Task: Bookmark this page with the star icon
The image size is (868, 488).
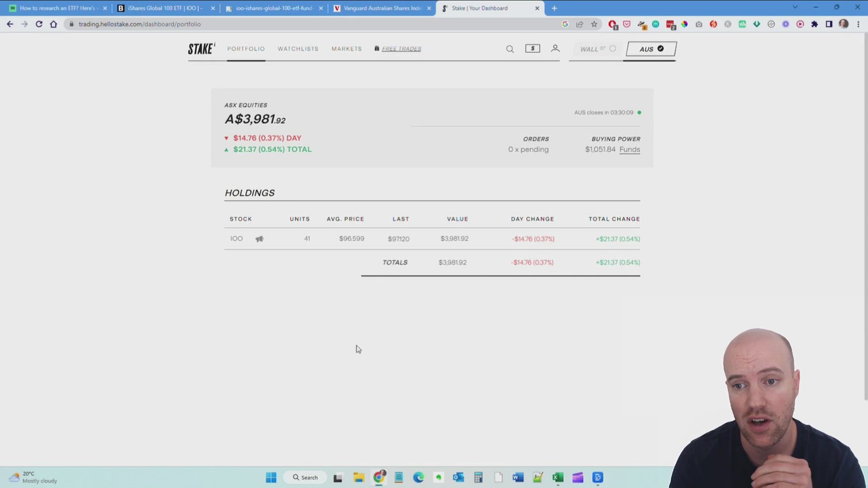Action: coord(594,24)
